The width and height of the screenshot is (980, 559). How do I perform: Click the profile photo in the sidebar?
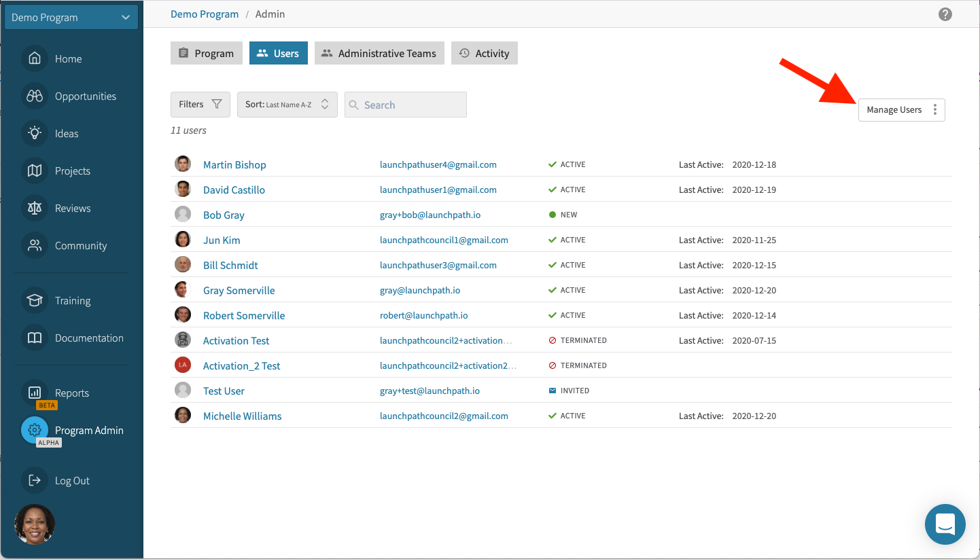35,524
